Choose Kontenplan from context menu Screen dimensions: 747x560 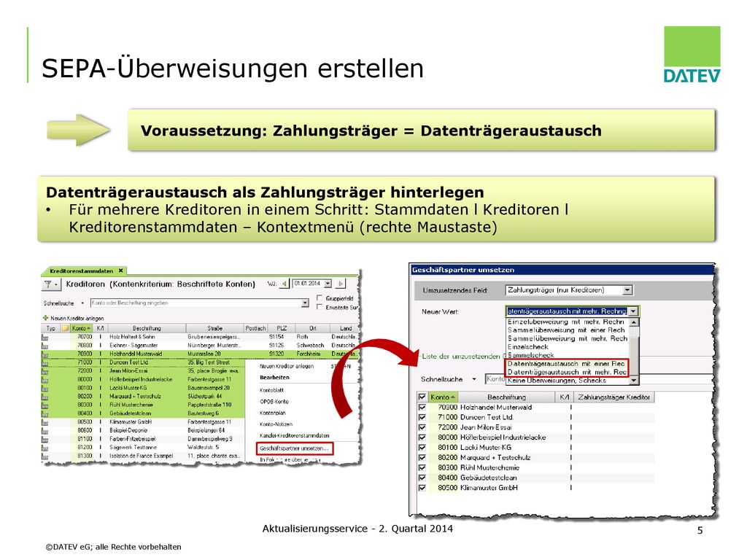click(x=273, y=413)
